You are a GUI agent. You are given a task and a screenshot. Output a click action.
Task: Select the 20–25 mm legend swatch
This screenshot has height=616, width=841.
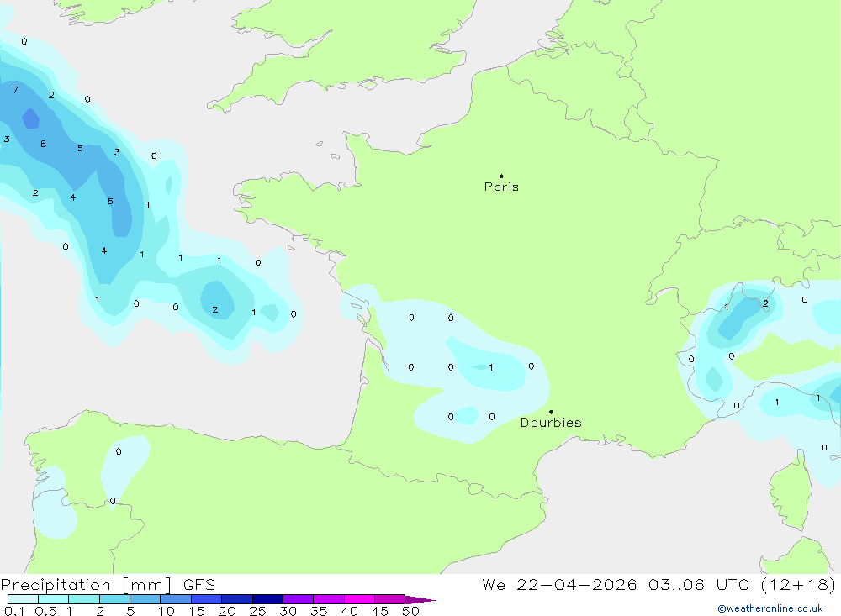[x=236, y=599]
